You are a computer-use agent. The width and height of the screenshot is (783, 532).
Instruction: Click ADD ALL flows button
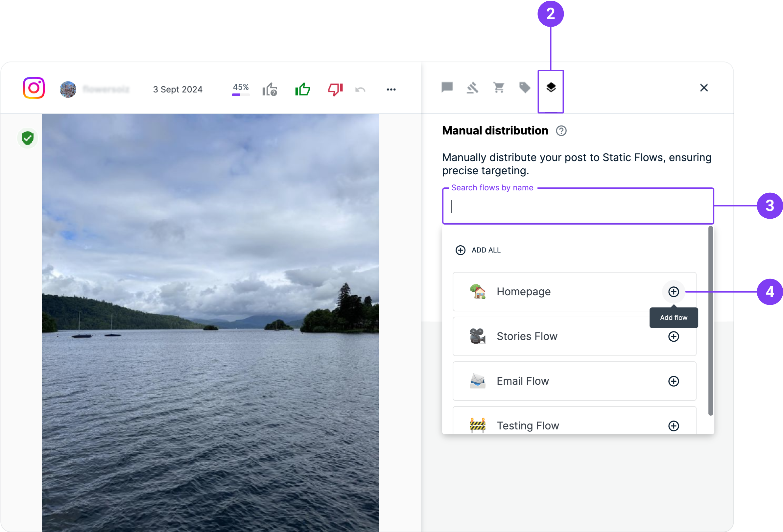coord(478,250)
